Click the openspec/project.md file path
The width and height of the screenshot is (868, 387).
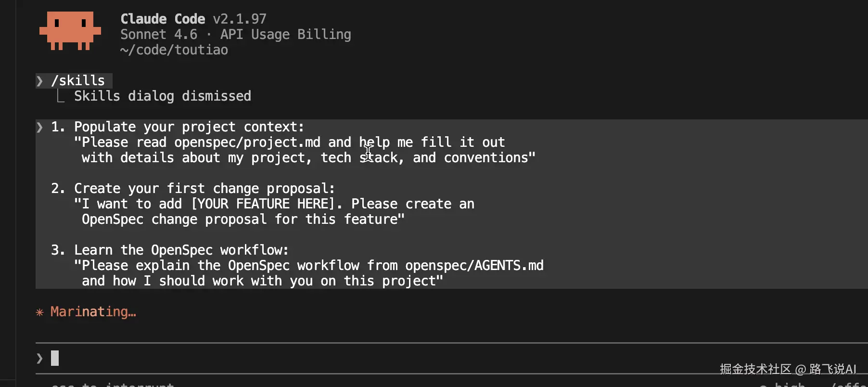click(247, 142)
